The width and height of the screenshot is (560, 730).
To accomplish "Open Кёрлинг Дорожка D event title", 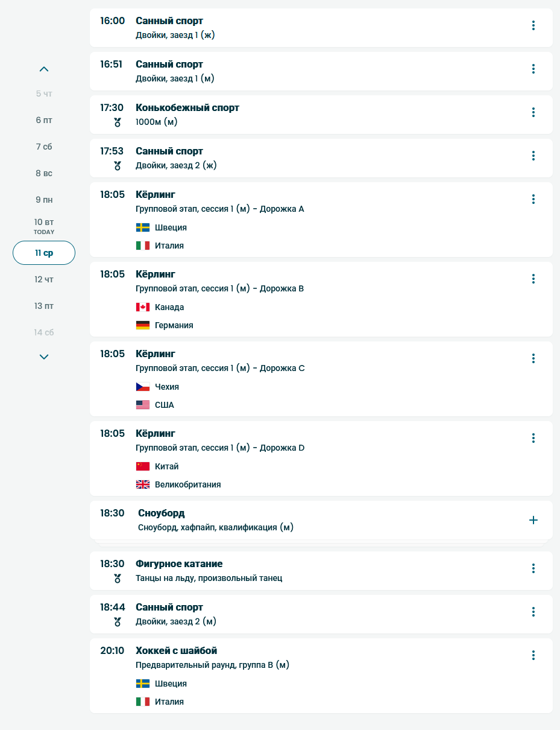I will coord(156,433).
